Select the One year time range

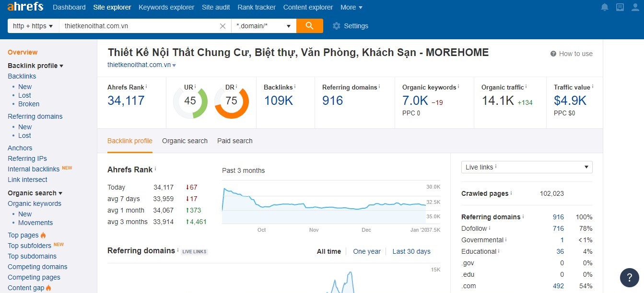click(366, 251)
